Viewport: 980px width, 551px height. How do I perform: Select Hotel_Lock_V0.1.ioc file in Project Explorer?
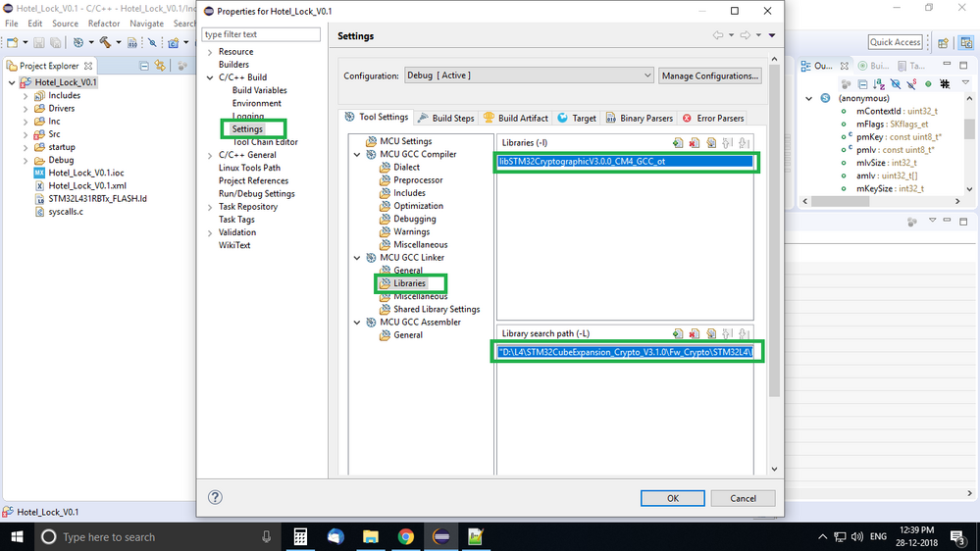pos(86,174)
